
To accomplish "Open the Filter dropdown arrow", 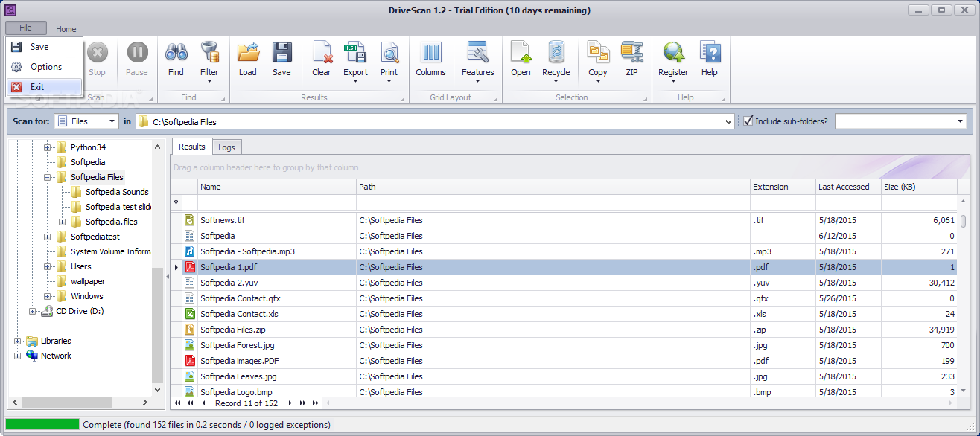I will coord(209,81).
